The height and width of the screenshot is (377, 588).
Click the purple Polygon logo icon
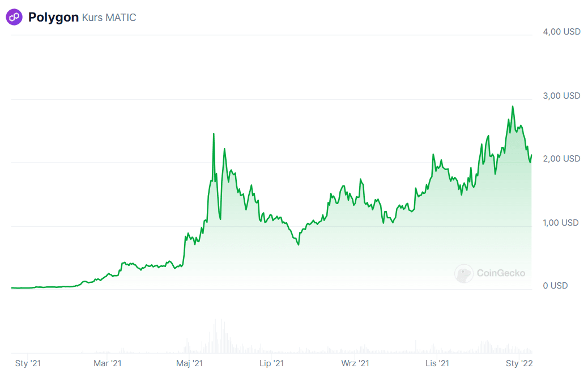[14, 17]
